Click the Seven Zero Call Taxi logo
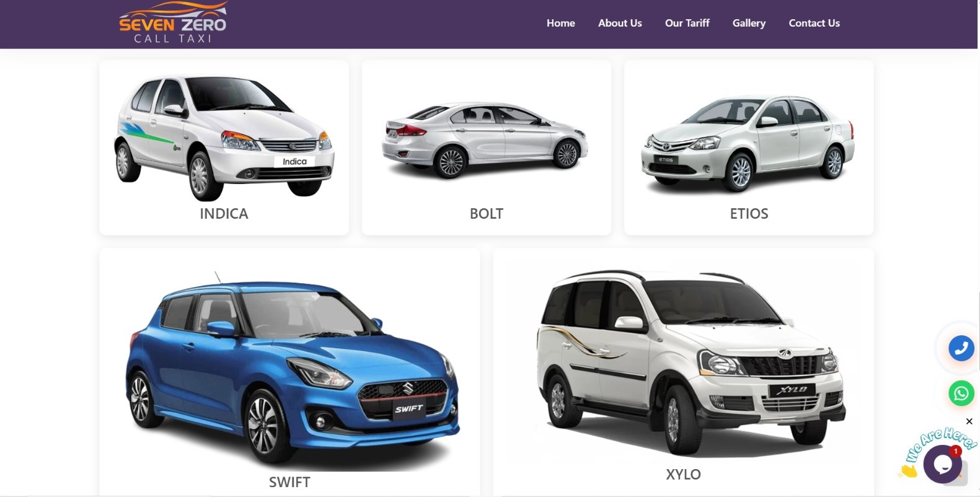Screen dimensions: 980x497 point(173,22)
